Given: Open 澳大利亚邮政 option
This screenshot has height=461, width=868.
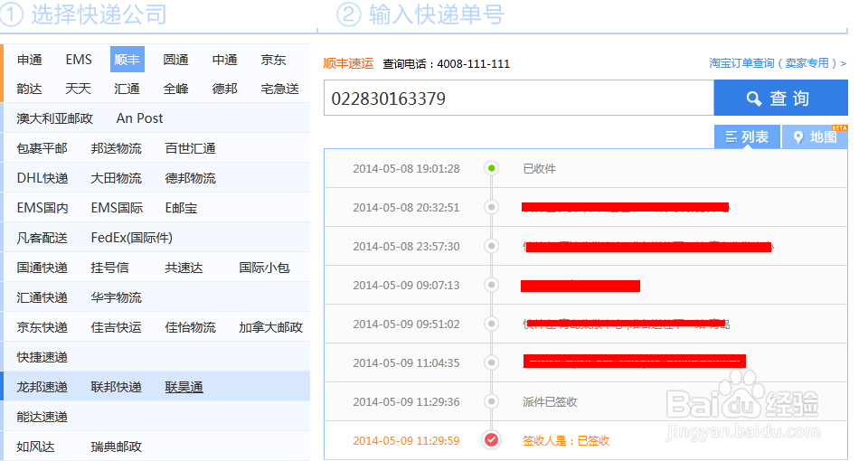Looking at the screenshot, I should pyautogui.click(x=55, y=118).
